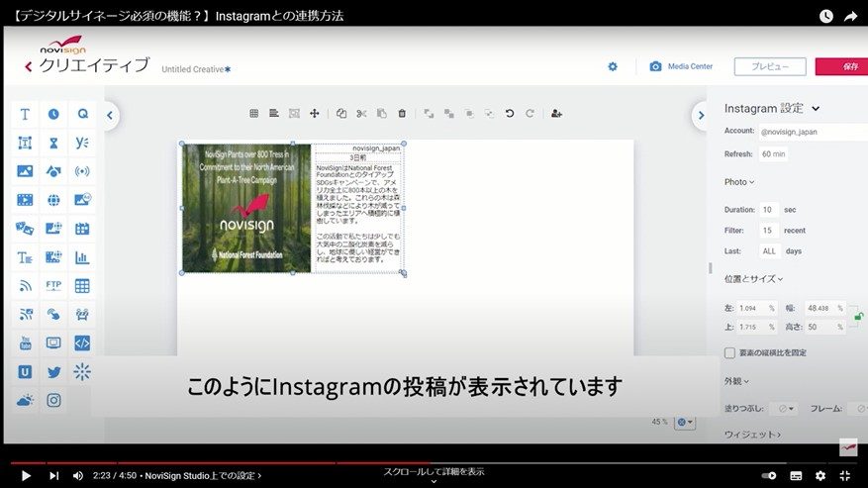Add the Instagram widget
Viewport: 868px width, 488px height.
click(x=53, y=400)
